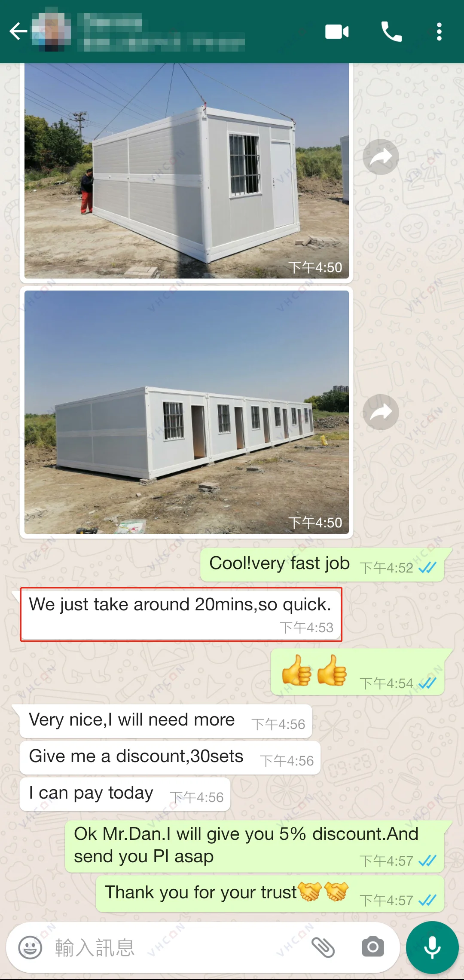Open contact info via the blurred contact name
The width and height of the screenshot is (464, 980).
click(x=161, y=32)
